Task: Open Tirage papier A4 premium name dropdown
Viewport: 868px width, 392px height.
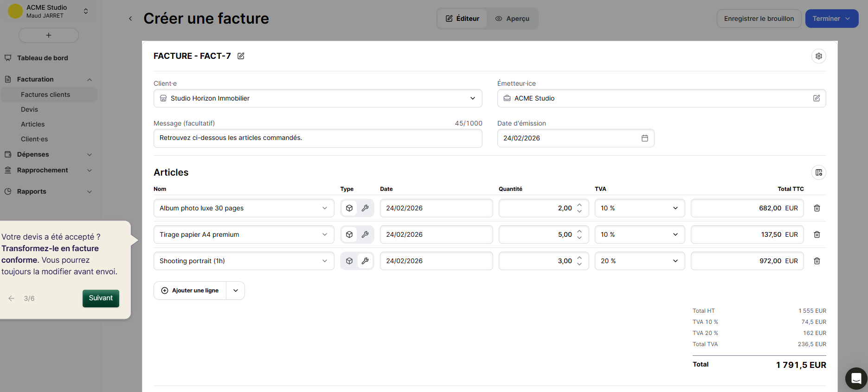Action: point(244,234)
